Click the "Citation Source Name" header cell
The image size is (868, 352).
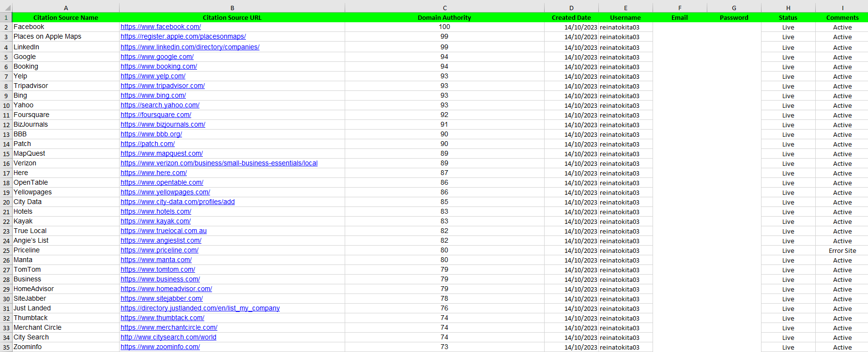(66, 17)
